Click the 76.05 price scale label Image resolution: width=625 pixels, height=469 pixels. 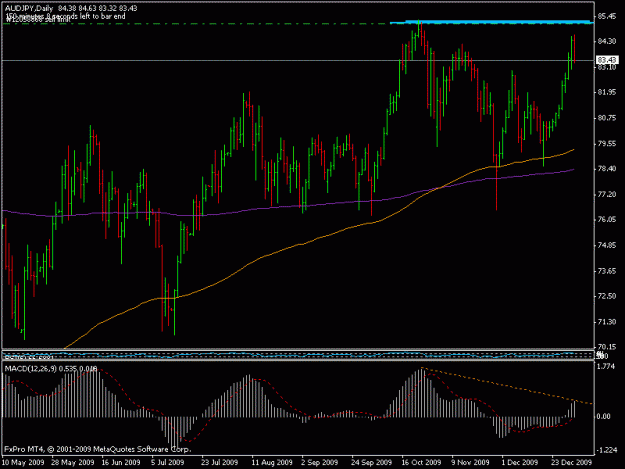point(606,220)
